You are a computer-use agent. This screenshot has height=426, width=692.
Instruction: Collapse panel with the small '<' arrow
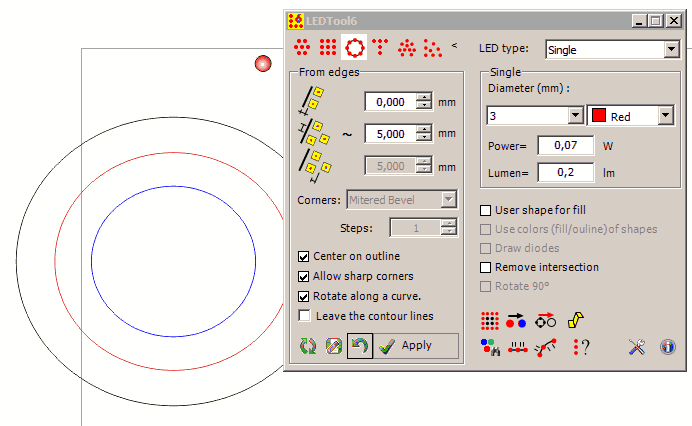pyautogui.click(x=454, y=45)
